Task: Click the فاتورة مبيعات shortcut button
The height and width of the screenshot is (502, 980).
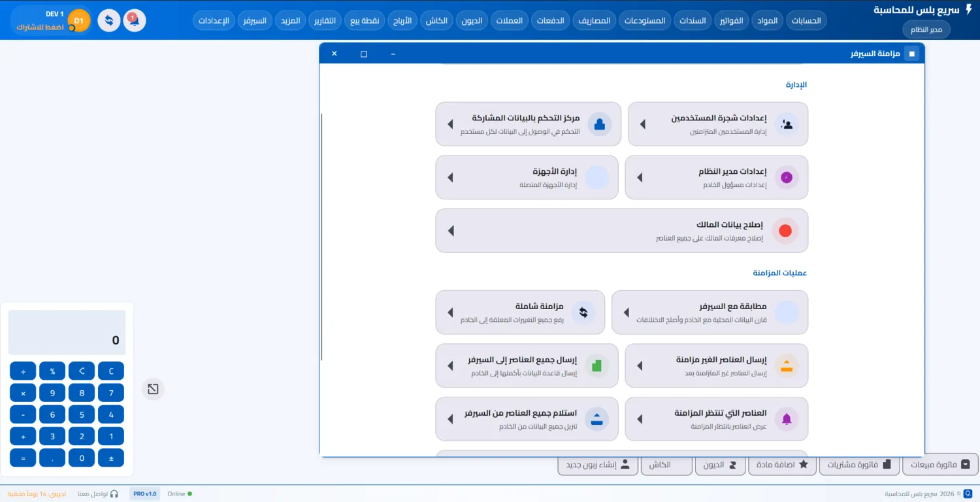Action: point(940,465)
